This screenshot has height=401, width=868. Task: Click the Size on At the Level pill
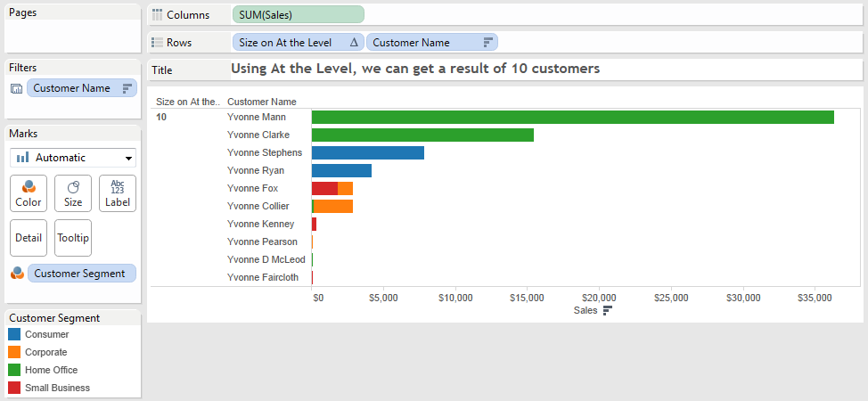click(298, 43)
